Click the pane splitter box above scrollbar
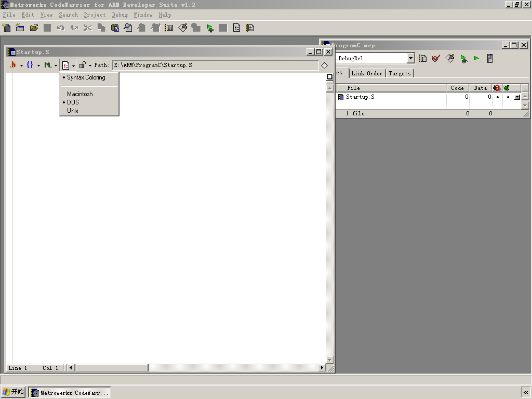 pyautogui.click(x=329, y=77)
